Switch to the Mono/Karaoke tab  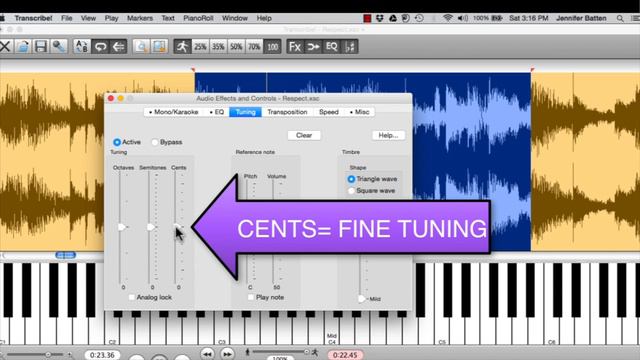173,112
